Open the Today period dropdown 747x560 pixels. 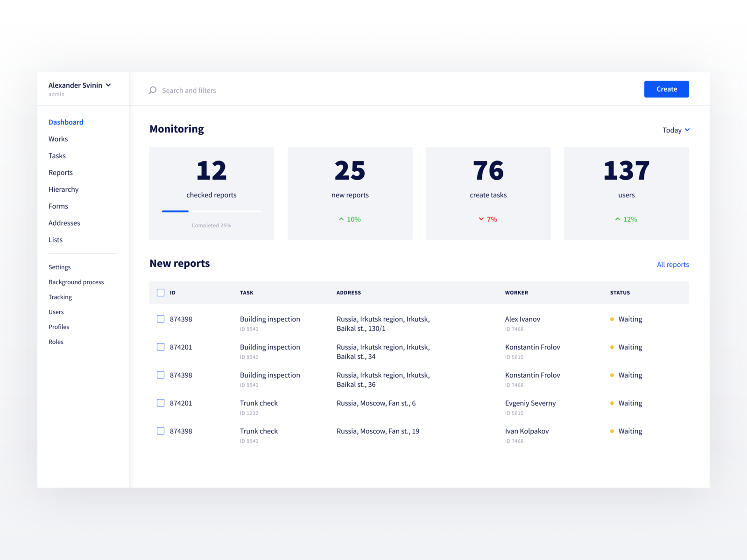676,130
